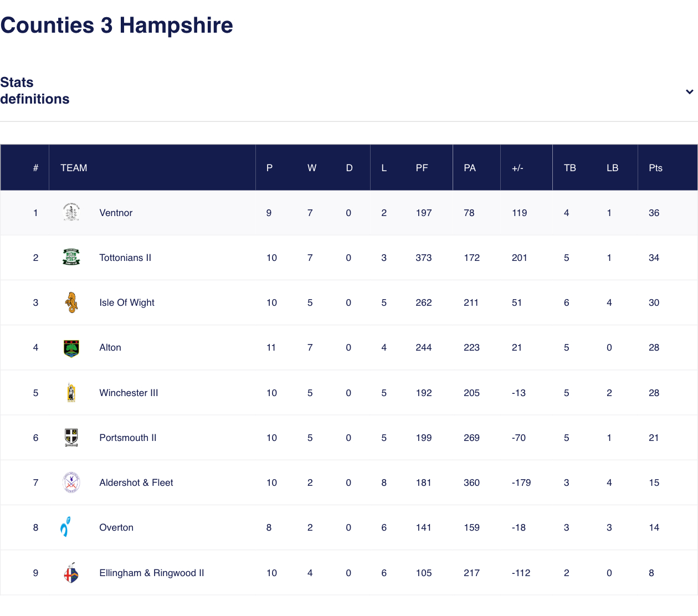Viewport: 698px width, 616px height.
Task: Select the +/- column header
Action: 517,167
